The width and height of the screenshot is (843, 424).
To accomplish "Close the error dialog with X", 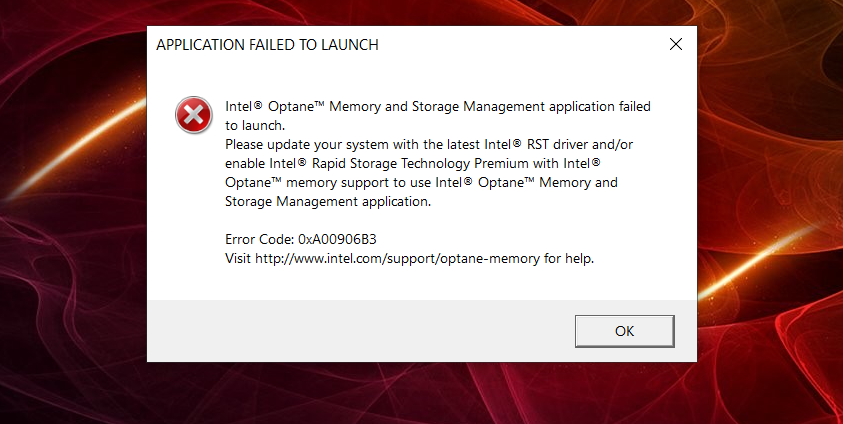I will (x=676, y=45).
